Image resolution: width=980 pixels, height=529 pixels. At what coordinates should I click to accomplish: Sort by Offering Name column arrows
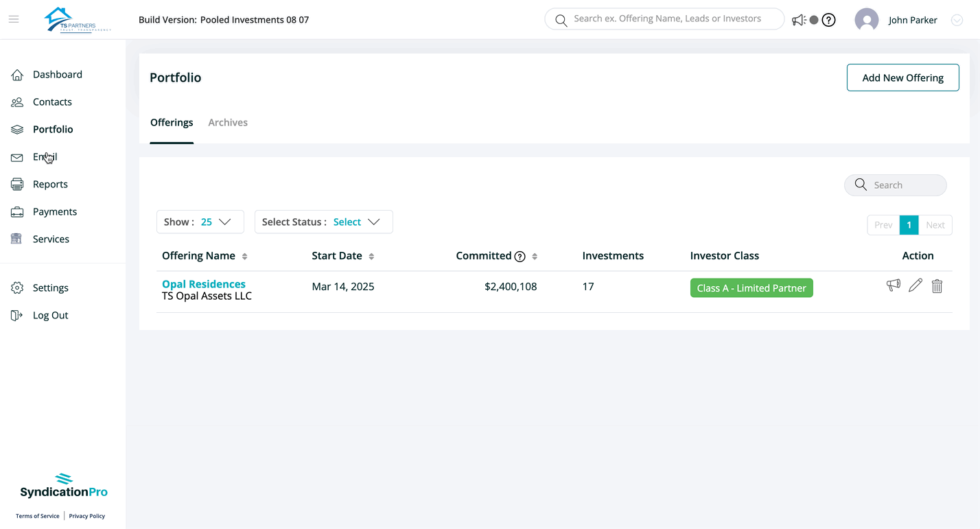pyautogui.click(x=244, y=257)
